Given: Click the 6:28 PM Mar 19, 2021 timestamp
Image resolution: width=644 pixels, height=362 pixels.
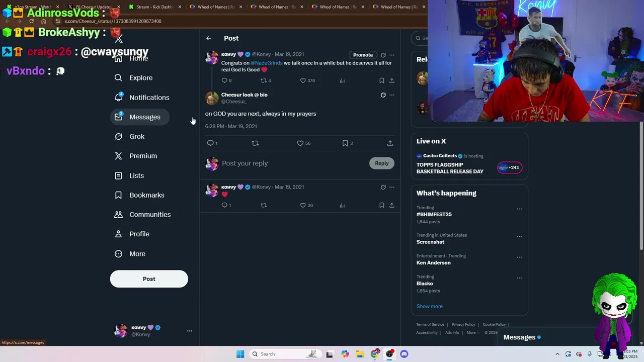Looking at the screenshot, I should click(231, 126).
